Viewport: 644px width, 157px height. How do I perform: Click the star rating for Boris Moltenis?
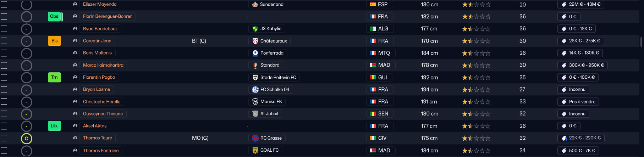click(x=476, y=53)
